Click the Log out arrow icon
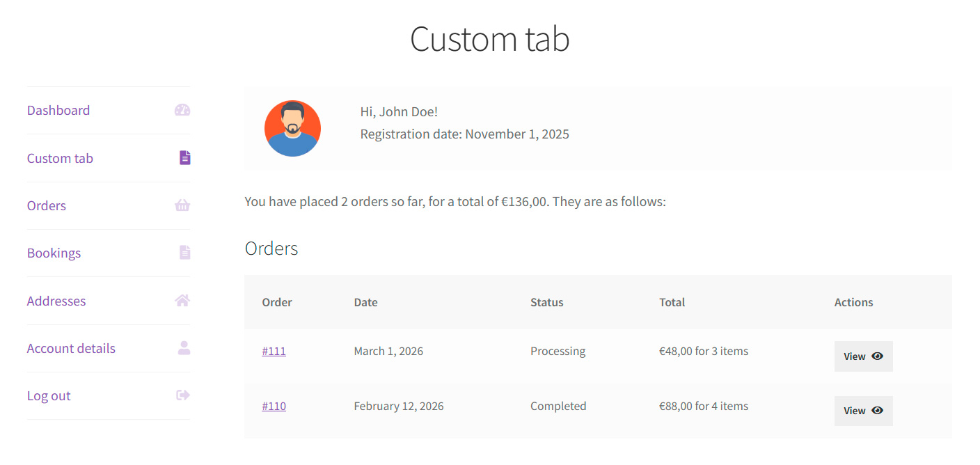The image size is (980, 465). tap(183, 395)
